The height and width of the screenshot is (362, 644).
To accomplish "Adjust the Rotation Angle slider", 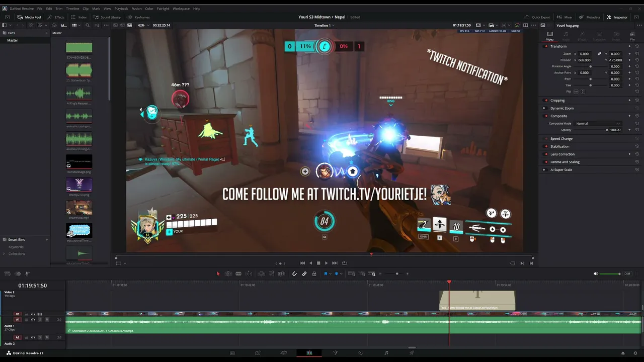I will pyautogui.click(x=591, y=66).
